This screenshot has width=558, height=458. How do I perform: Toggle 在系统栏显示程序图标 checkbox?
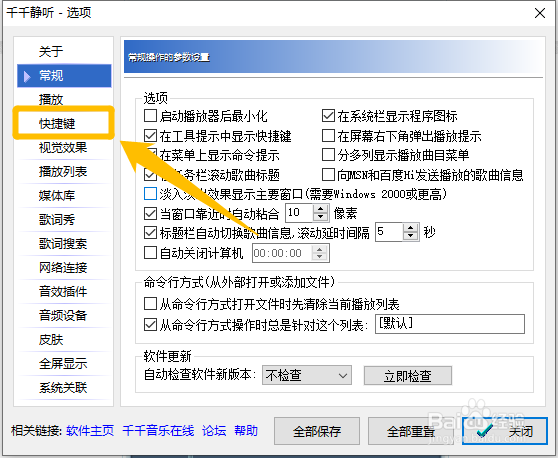[328, 116]
